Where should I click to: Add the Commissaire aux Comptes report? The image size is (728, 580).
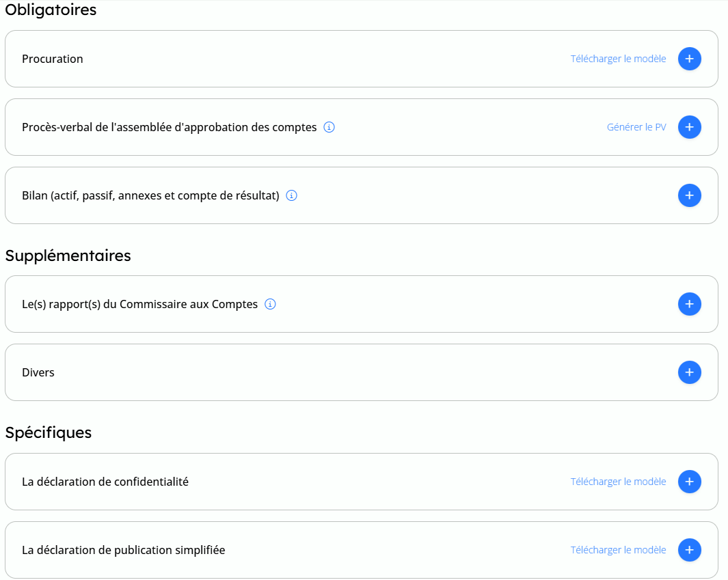coord(689,304)
